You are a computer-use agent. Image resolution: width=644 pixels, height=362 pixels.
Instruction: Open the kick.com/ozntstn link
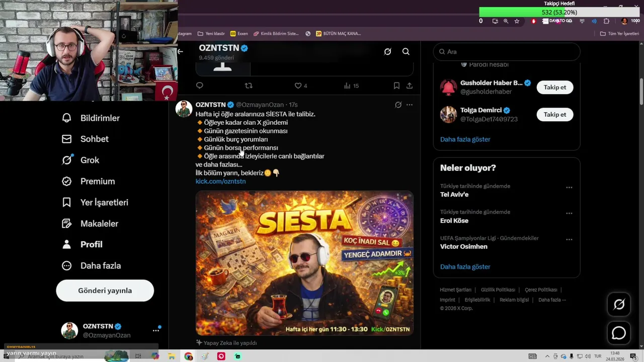point(220,181)
